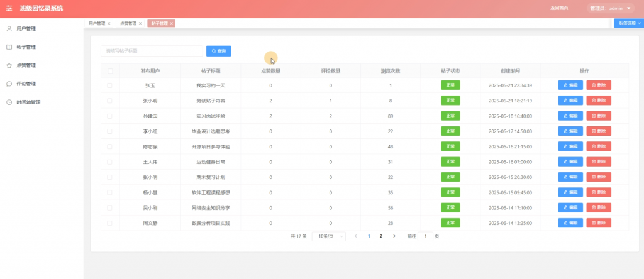This screenshot has height=279, width=644.
Task: Tick the checkbox for 孙建国's row
Action: tap(109, 116)
